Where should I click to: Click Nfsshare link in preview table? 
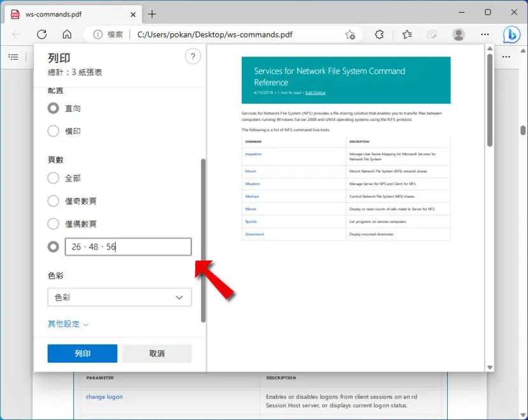(252, 197)
